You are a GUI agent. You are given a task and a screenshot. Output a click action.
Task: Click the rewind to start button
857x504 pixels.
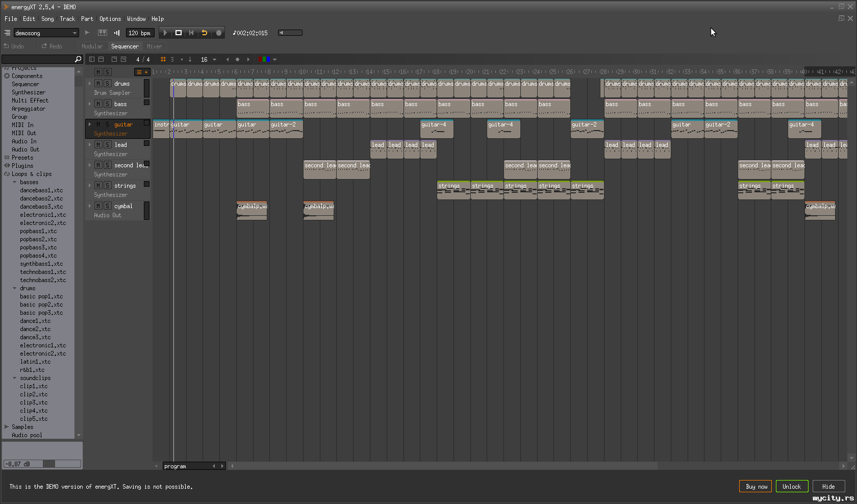(x=191, y=33)
